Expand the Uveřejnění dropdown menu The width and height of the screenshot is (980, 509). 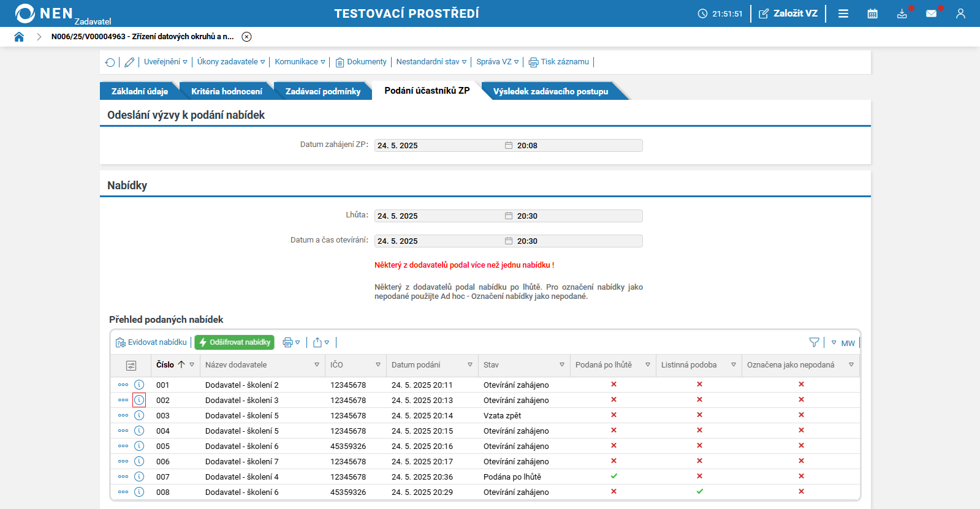coord(165,62)
